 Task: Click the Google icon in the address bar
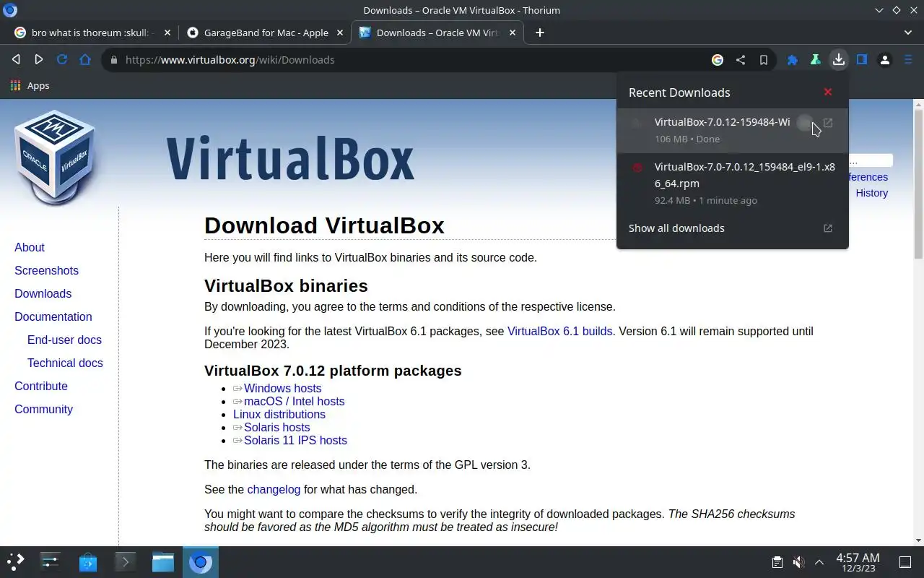coord(718,60)
